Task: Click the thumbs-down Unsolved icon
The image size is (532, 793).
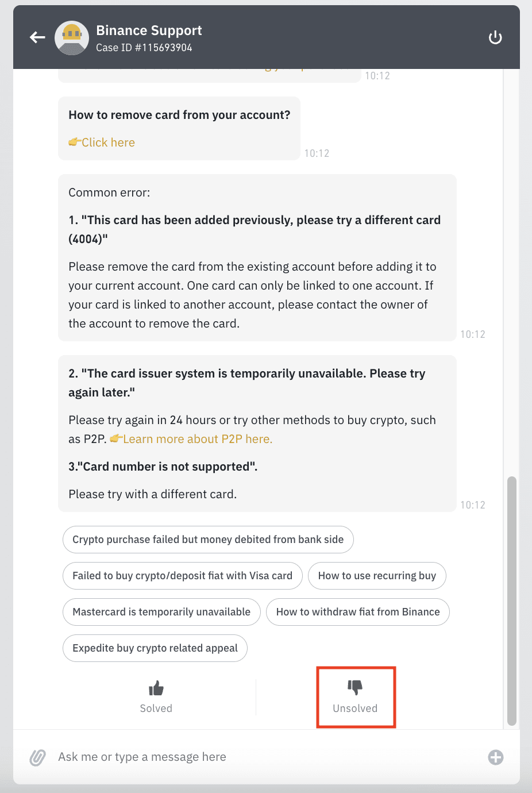Action: 355,687
